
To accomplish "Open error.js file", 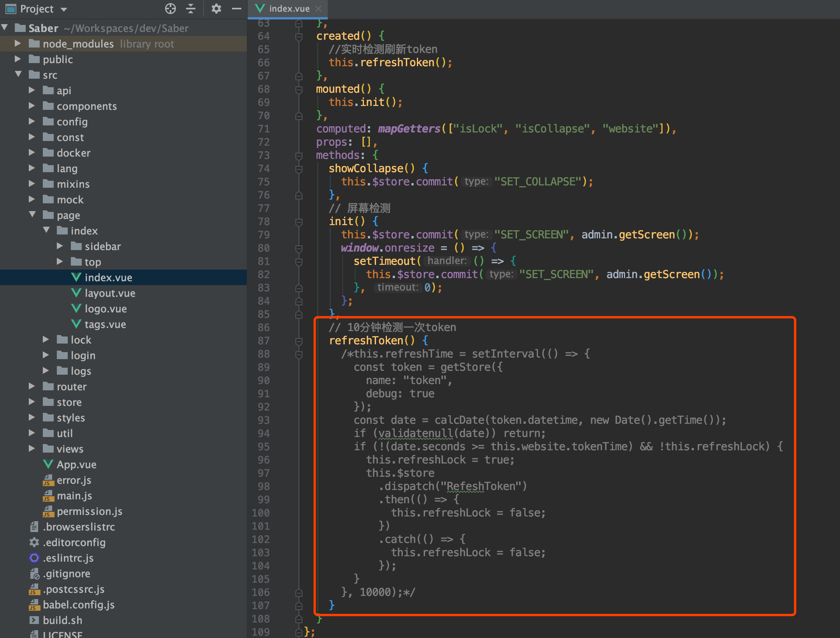I will [x=74, y=480].
